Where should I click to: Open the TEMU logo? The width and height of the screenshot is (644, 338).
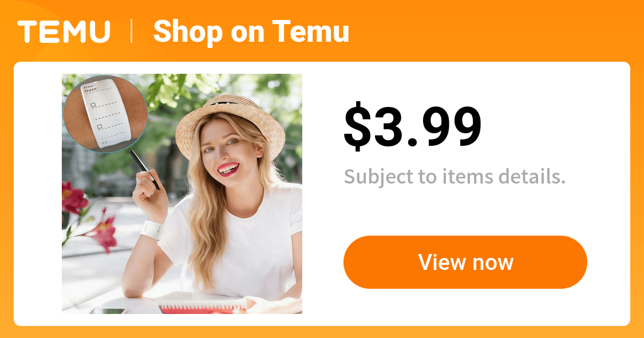pos(64,32)
